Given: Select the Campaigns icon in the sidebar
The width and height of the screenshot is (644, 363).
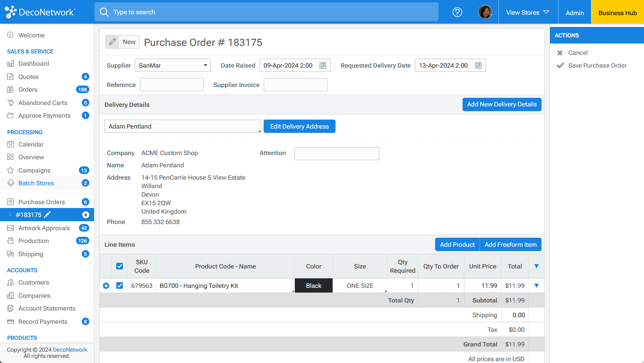Looking at the screenshot, I should click(10, 170).
